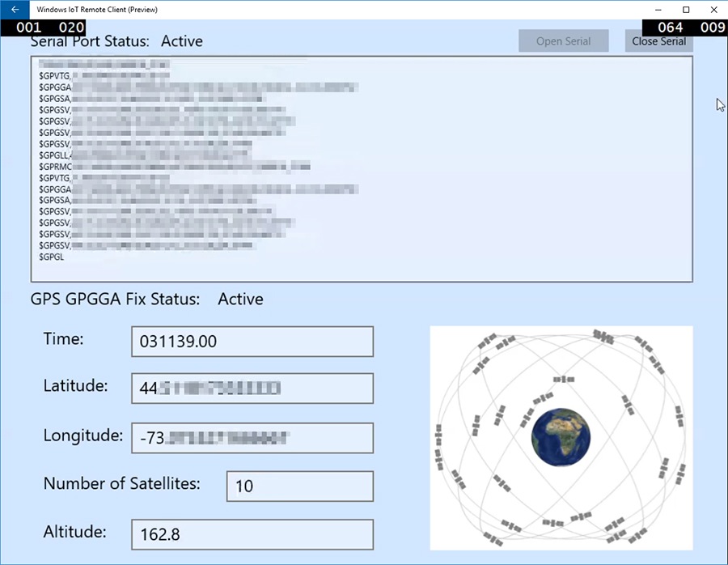This screenshot has width=728, height=565.
Task: Click the greyed-out Open Serial button
Action: click(564, 41)
